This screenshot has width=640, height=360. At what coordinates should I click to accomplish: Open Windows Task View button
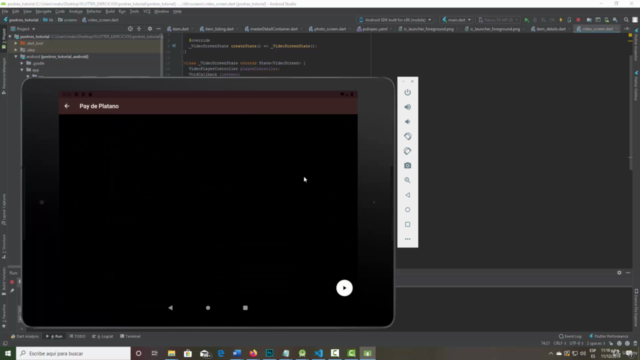coord(155,353)
